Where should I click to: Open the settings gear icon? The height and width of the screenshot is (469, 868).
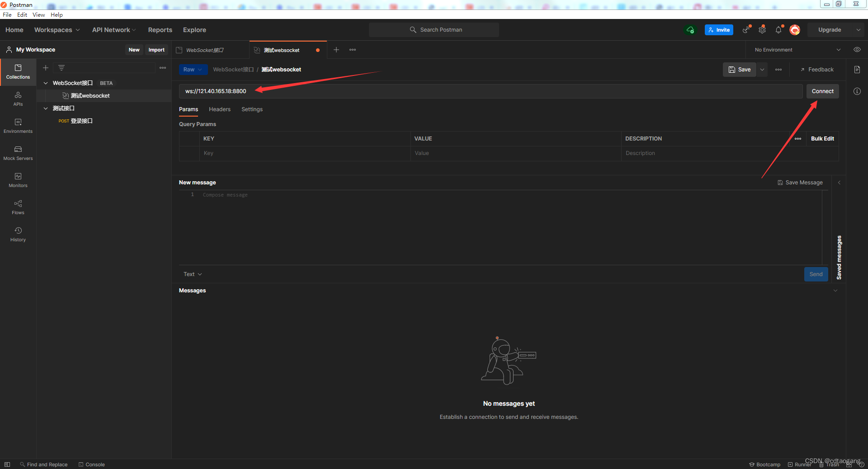[x=762, y=30]
